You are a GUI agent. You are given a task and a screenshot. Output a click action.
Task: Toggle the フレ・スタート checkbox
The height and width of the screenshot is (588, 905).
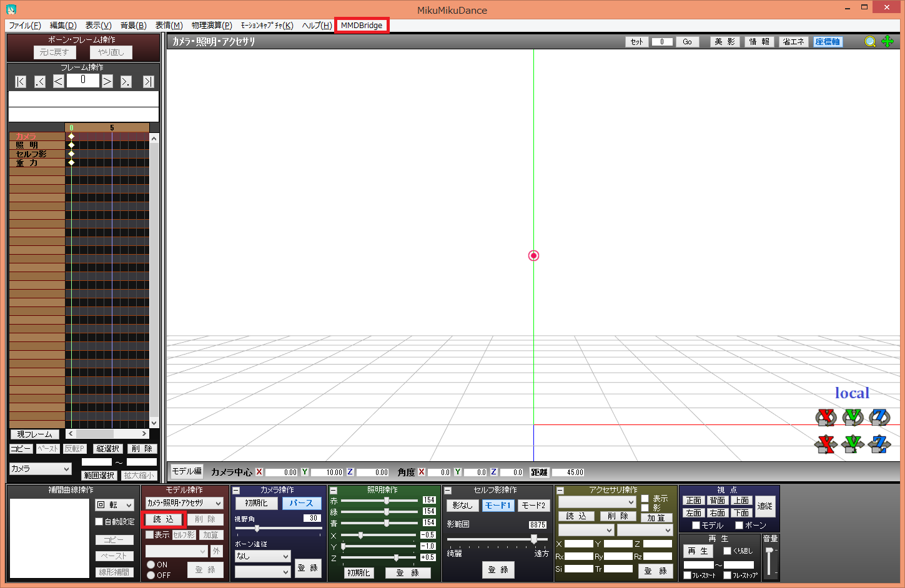(688, 576)
